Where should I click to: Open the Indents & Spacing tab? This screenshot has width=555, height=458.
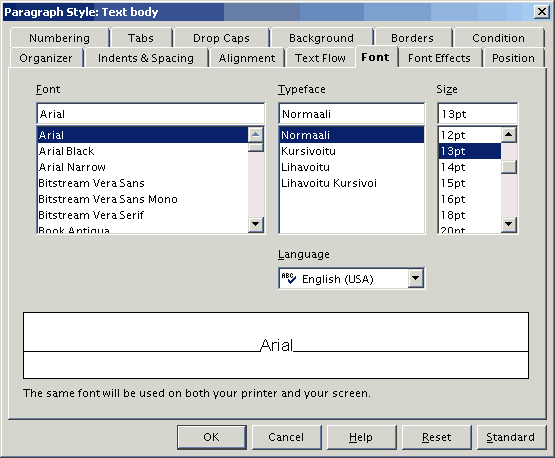click(146, 58)
